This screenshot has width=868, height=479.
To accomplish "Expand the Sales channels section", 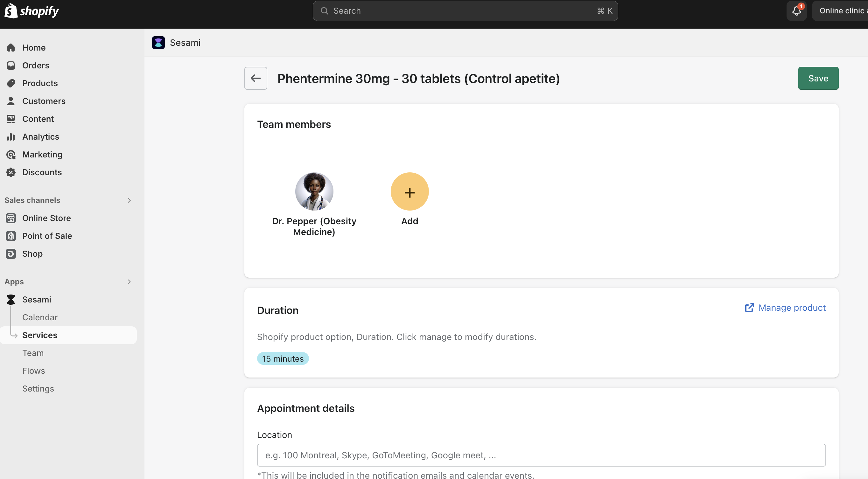I will [x=129, y=200].
